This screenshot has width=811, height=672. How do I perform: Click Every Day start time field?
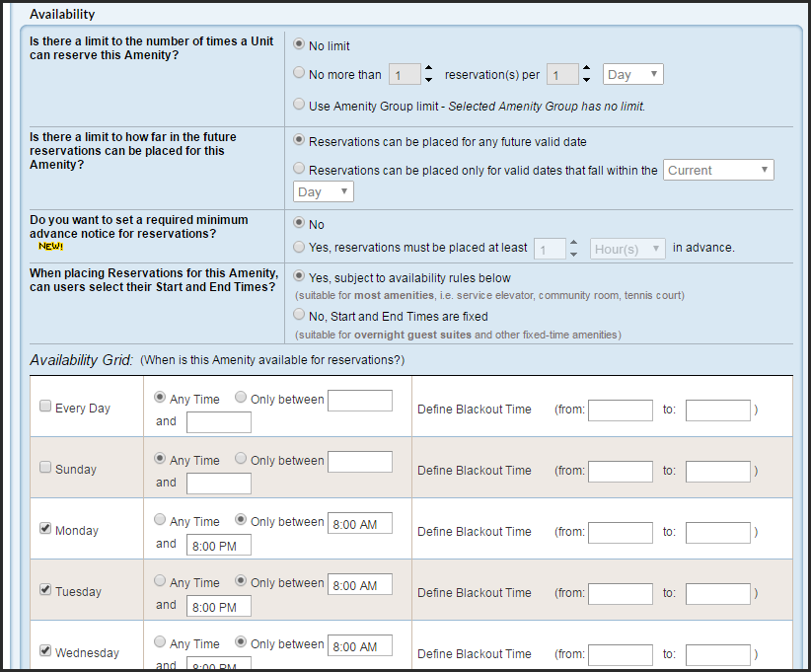360,401
